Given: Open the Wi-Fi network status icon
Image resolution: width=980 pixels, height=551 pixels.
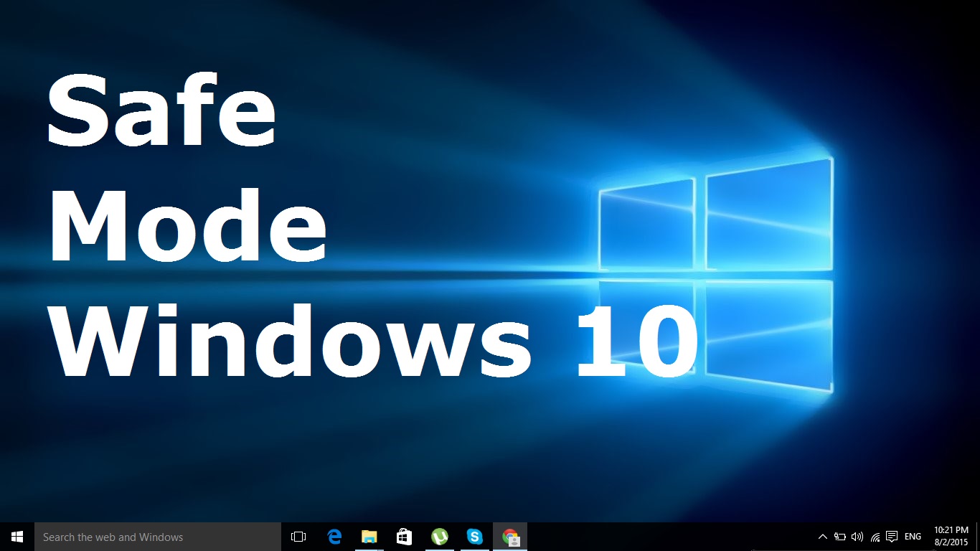Looking at the screenshot, I should pyautogui.click(x=874, y=537).
